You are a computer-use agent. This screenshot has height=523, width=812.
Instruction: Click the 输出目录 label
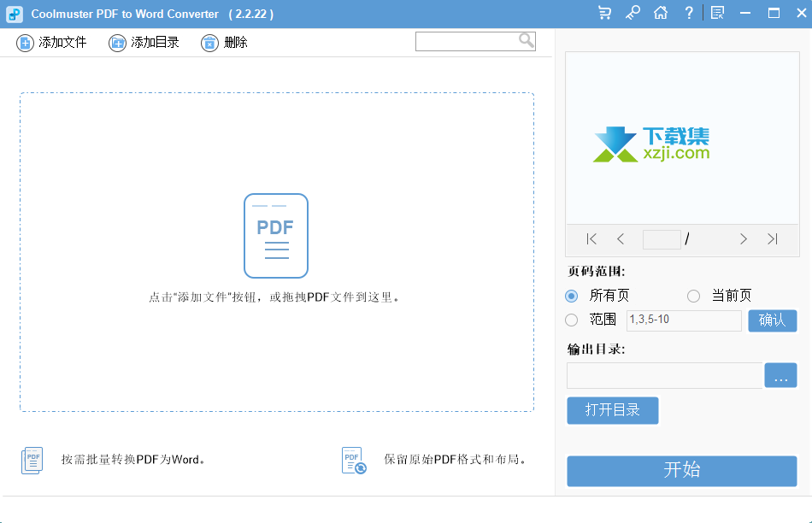(x=596, y=350)
